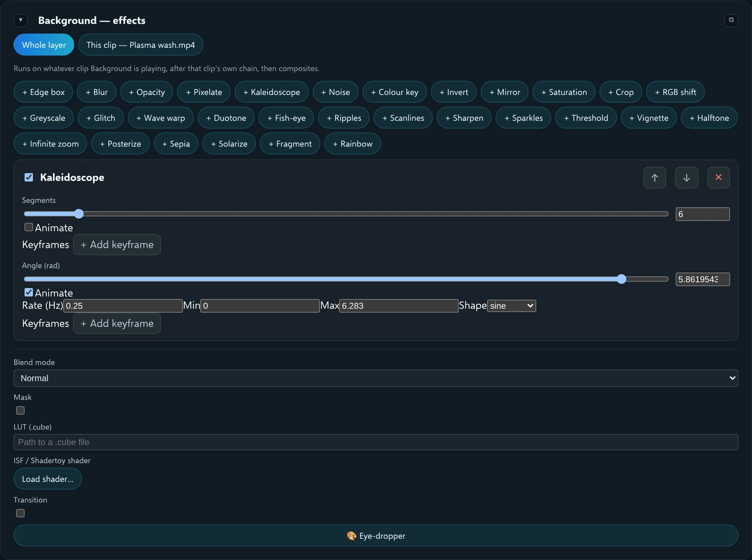This screenshot has height=560, width=752.
Task: Focus the Max value field
Action: [x=399, y=306]
